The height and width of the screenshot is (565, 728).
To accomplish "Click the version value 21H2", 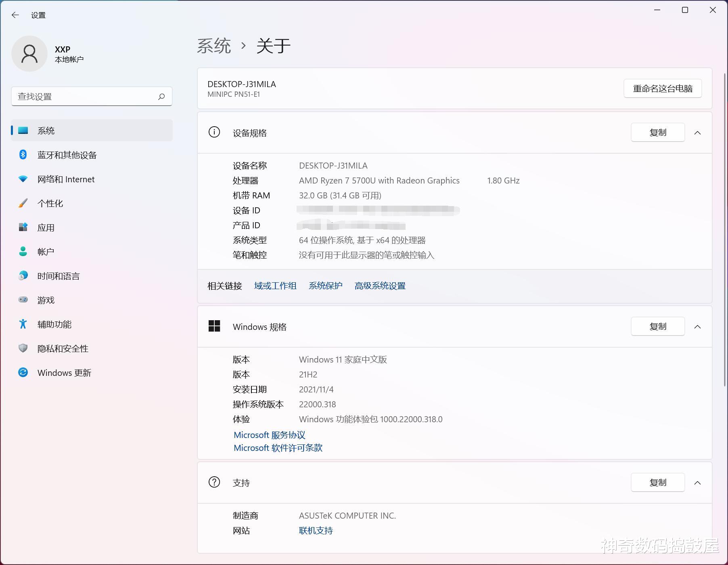I will click(x=308, y=374).
